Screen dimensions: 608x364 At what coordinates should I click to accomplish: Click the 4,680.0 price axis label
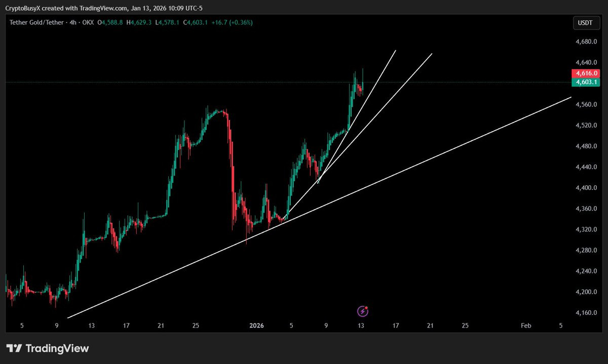587,42
